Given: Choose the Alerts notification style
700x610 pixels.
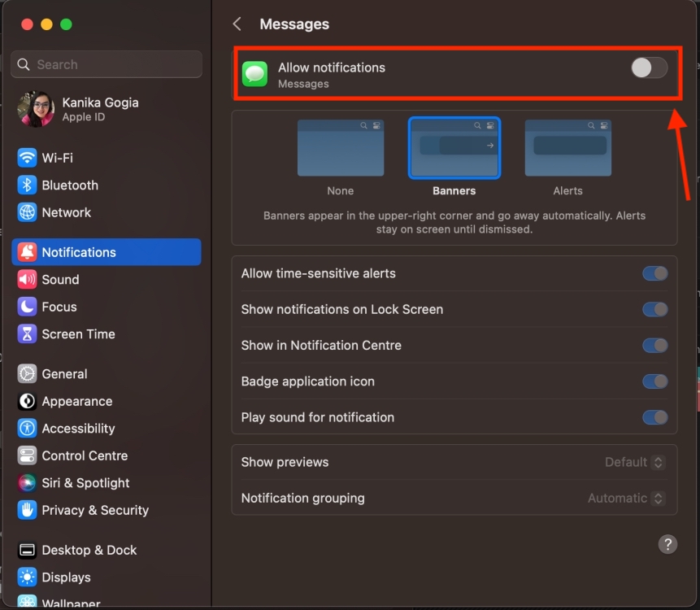Looking at the screenshot, I should point(567,148).
